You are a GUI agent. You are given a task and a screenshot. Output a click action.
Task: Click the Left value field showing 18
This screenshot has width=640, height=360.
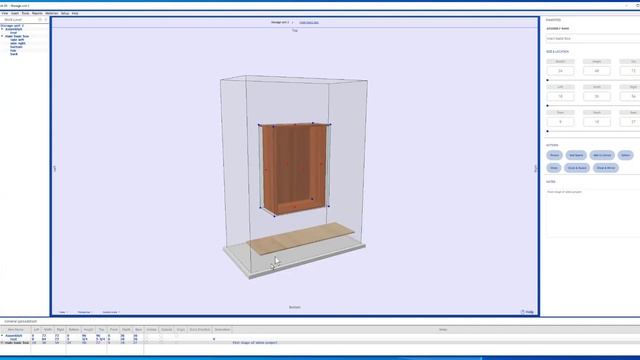(x=560, y=96)
